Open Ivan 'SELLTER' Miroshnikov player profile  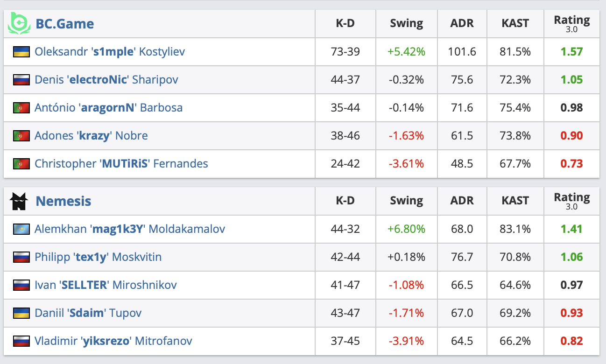[106, 285]
